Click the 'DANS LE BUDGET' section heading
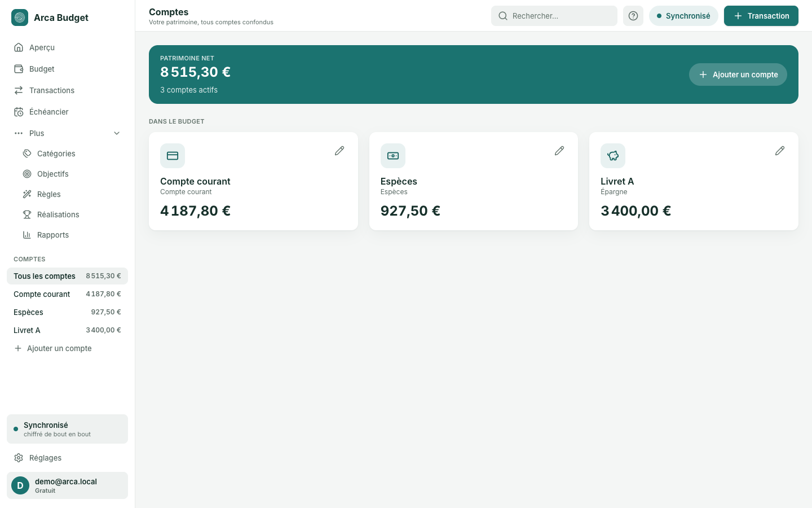The height and width of the screenshot is (508, 812). point(176,121)
